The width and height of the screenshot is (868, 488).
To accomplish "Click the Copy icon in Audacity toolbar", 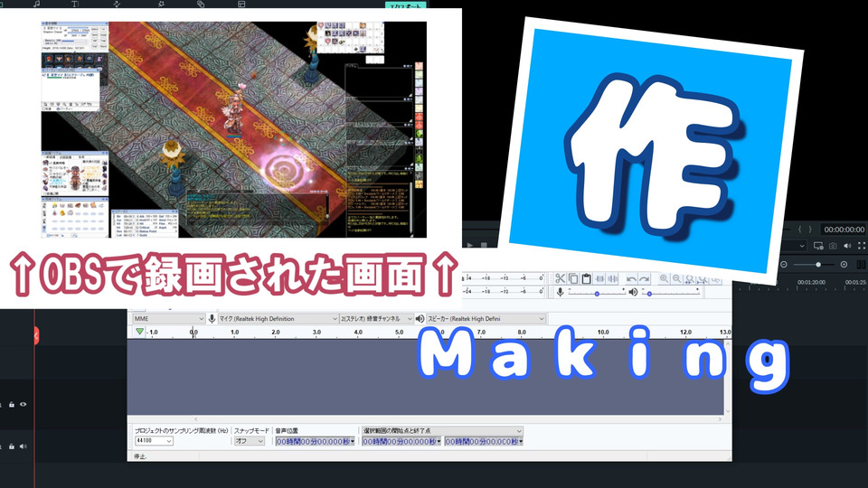I will coord(573,278).
